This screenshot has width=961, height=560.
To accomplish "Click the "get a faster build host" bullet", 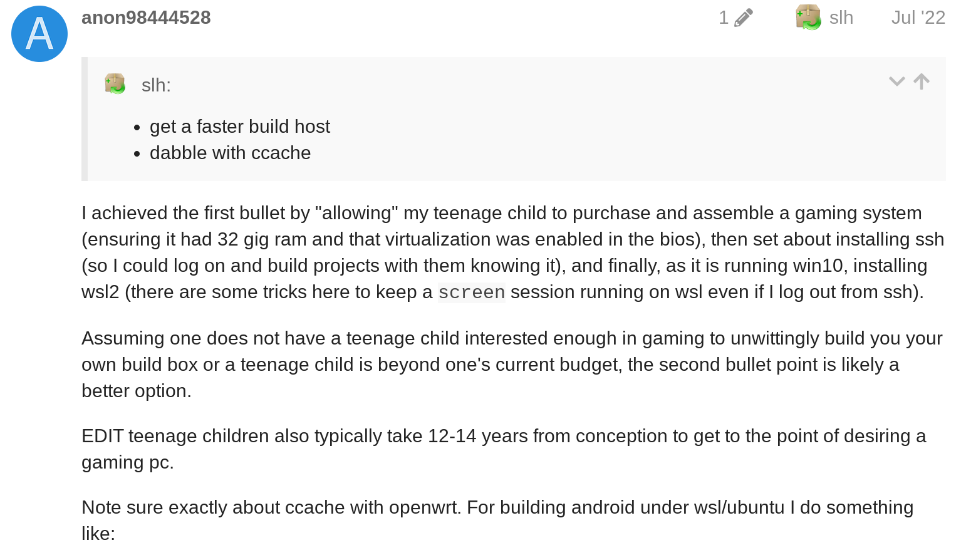I will point(239,127).
